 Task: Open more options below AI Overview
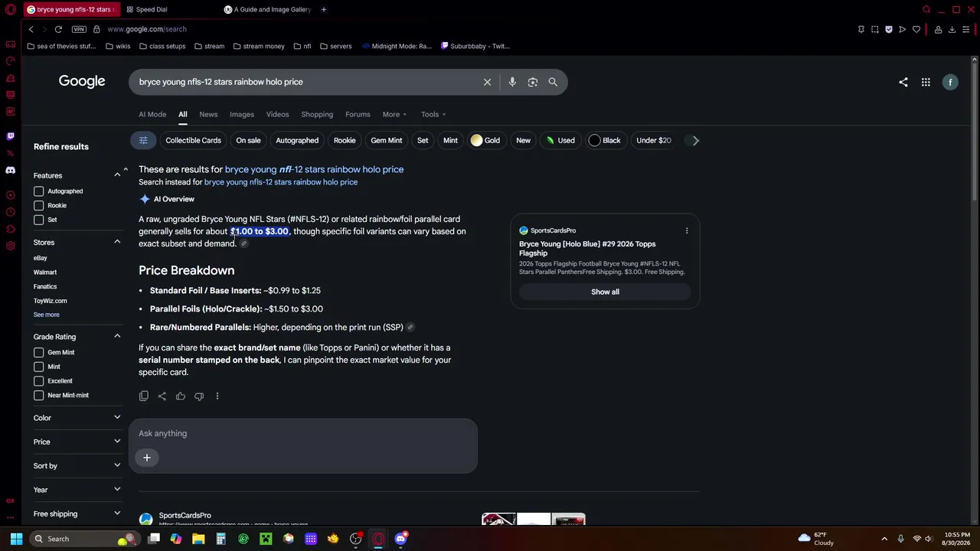(217, 396)
